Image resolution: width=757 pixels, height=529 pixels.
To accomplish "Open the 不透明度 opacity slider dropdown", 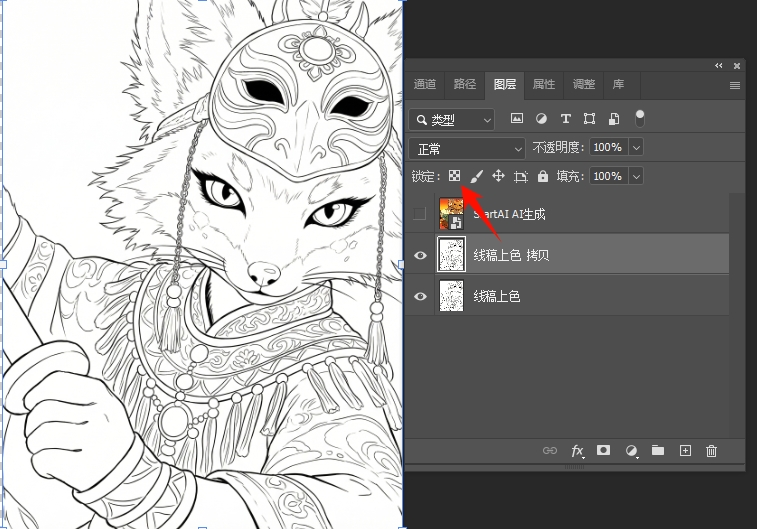I will (636, 148).
